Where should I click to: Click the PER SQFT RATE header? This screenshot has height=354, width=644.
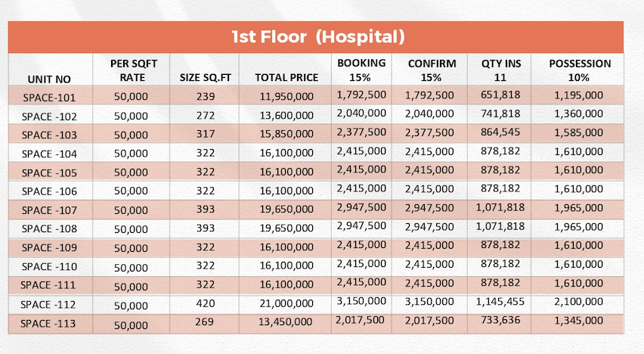(133, 70)
